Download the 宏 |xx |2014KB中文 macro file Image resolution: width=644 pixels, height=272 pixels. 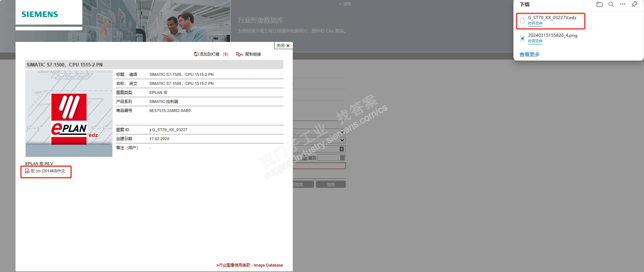click(48, 171)
